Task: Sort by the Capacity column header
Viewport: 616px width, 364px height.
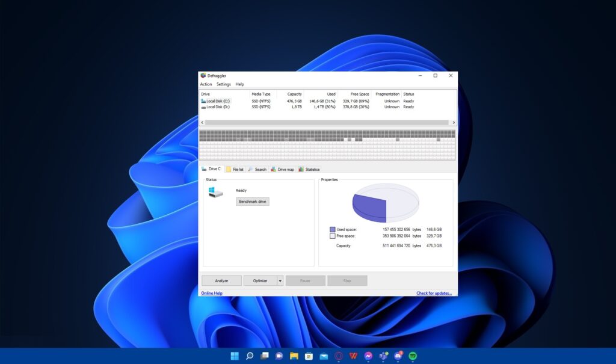Action: click(290, 94)
